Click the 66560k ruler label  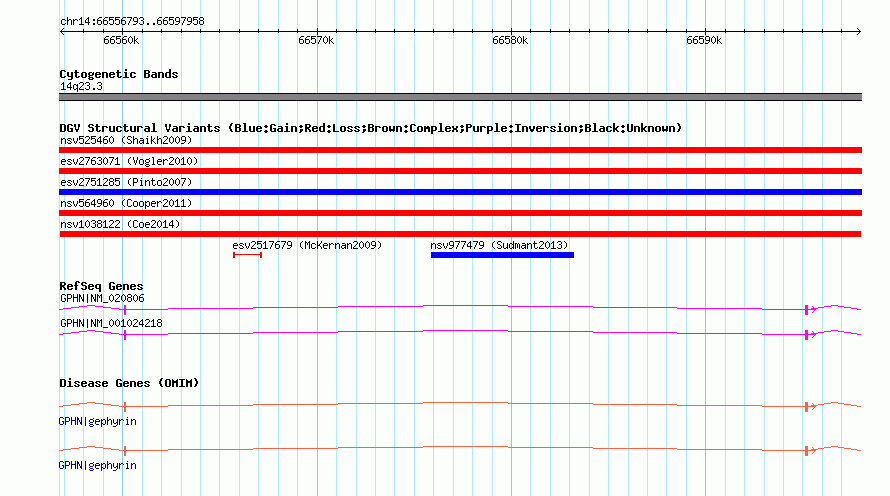tap(121, 40)
